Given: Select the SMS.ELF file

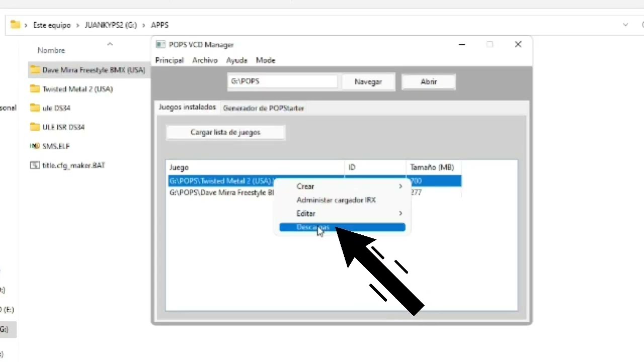Looking at the screenshot, I should (x=50, y=146).
